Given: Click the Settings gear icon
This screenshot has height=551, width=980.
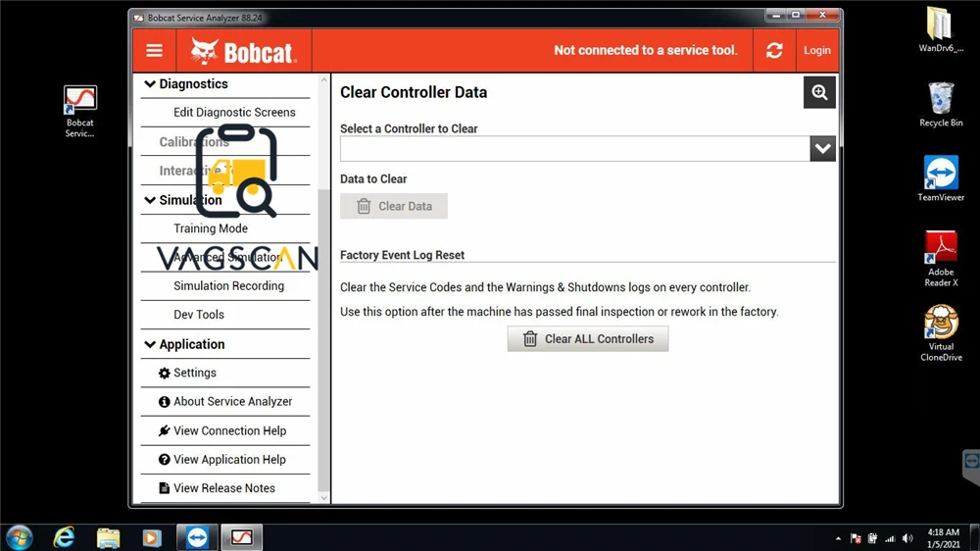Looking at the screenshot, I should coord(165,374).
